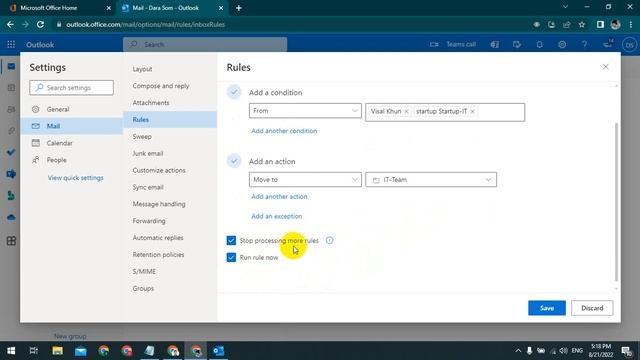Viewport: 640px width, 360px height.
Task: Open Automatic replies settings
Action: pos(170,238)
